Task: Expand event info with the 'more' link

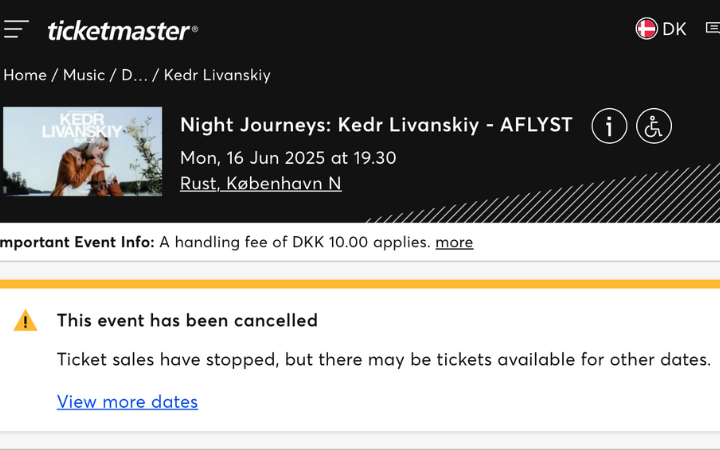Action: point(454,242)
